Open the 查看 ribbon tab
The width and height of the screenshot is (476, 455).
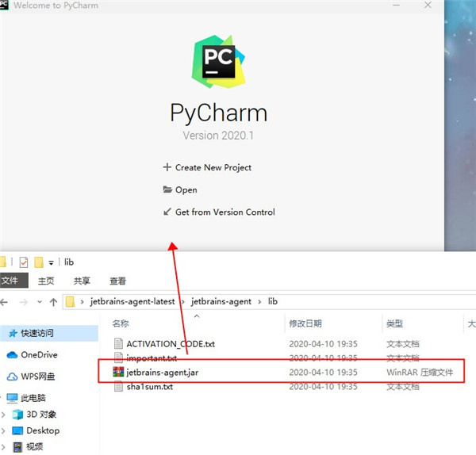pyautogui.click(x=117, y=281)
